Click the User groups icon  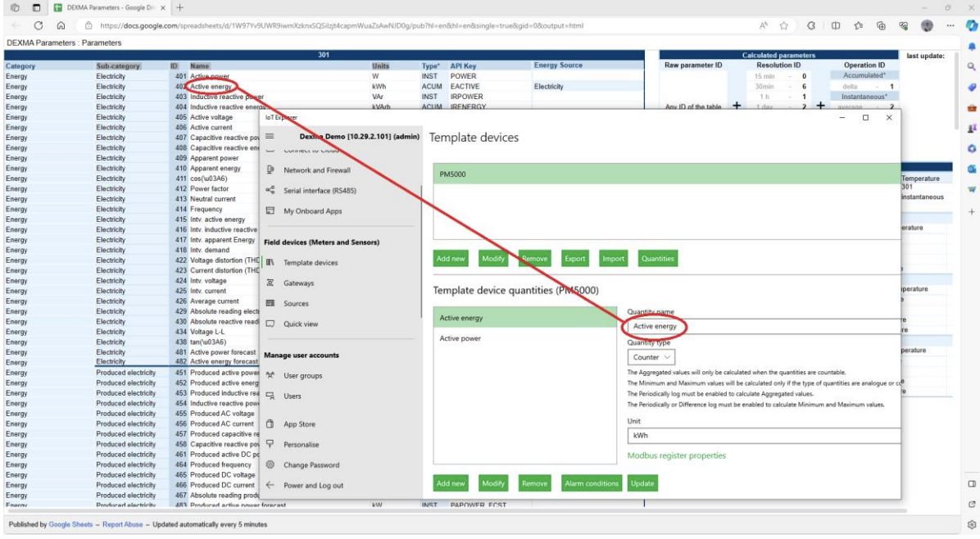pyautogui.click(x=270, y=375)
